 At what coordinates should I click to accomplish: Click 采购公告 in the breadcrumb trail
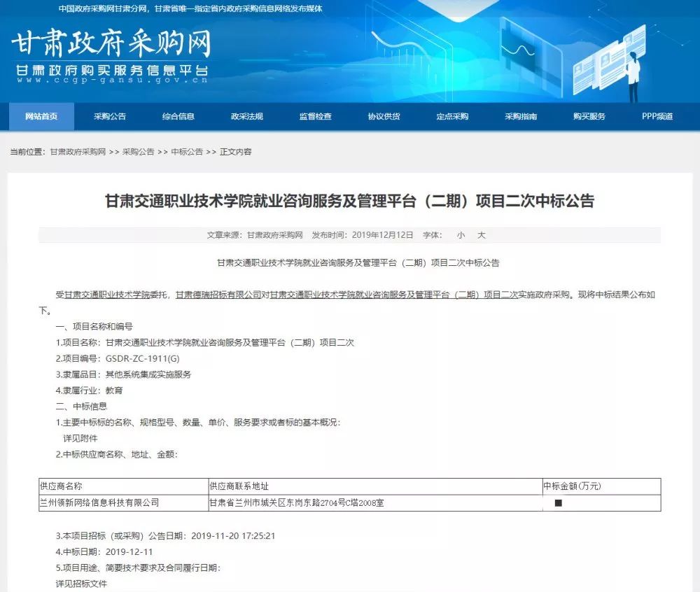pyautogui.click(x=138, y=152)
